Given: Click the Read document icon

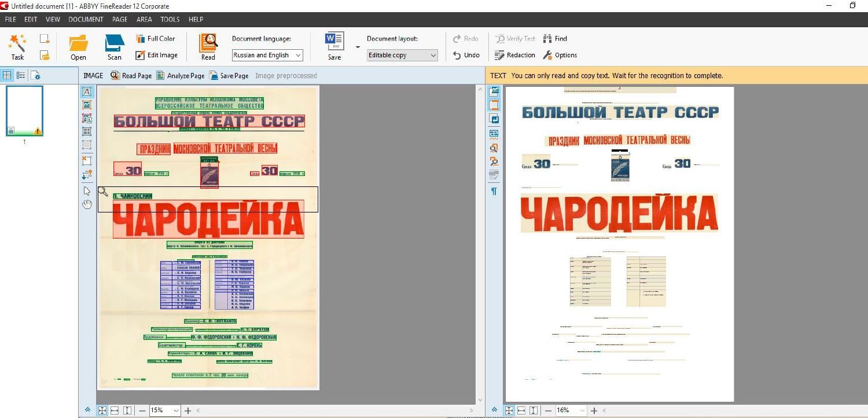Looking at the screenshot, I should click(x=208, y=46).
